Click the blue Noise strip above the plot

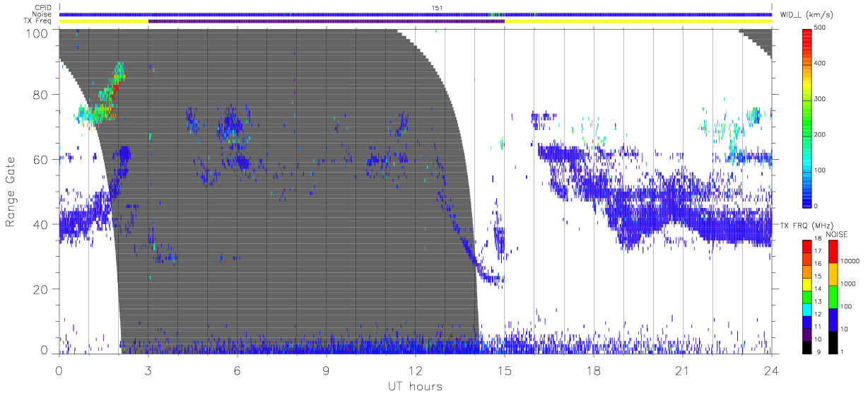(416, 14)
